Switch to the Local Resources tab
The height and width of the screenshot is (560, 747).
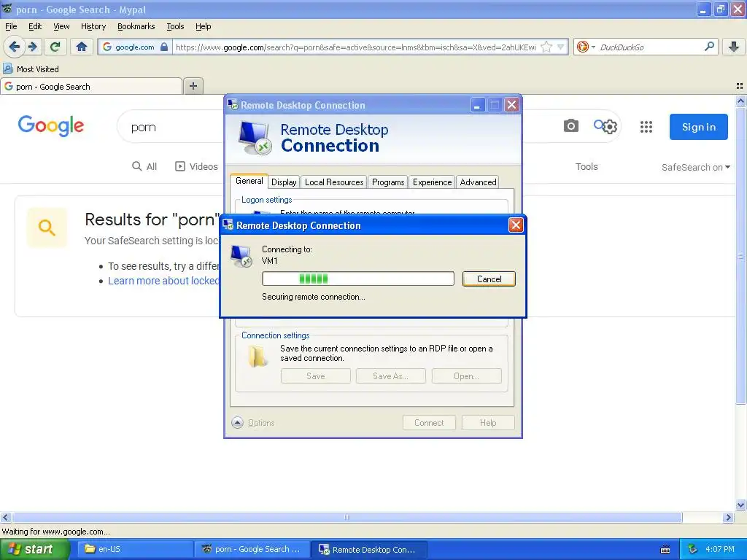click(334, 182)
